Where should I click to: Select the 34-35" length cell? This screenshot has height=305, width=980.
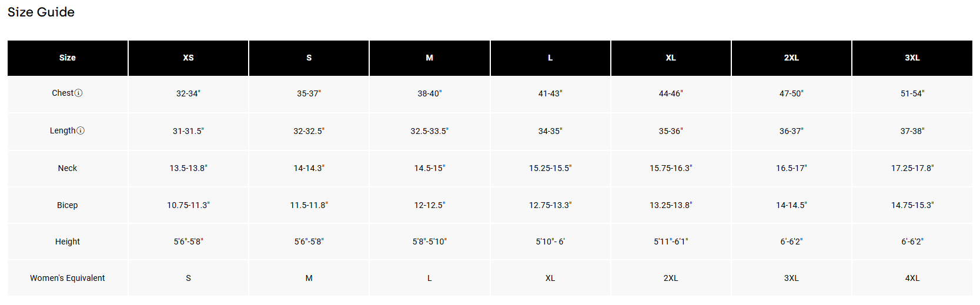pyautogui.click(x=550, y=131)
